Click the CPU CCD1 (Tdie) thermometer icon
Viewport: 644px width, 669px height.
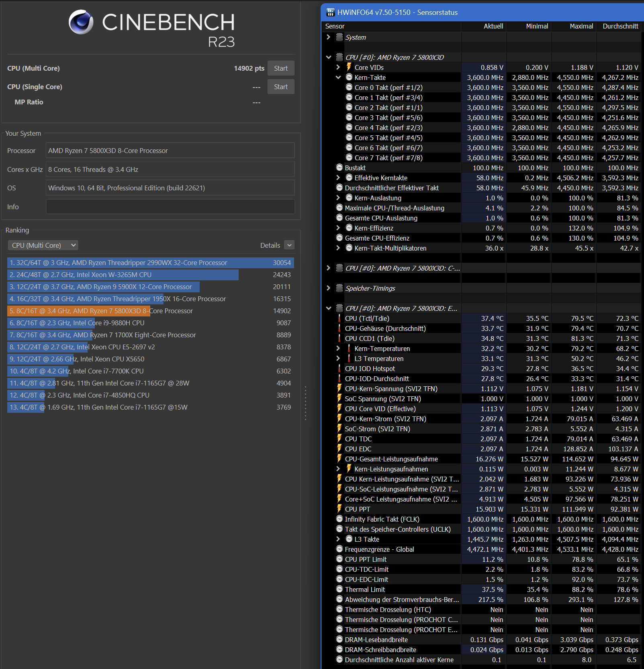(x=339, y=339)
